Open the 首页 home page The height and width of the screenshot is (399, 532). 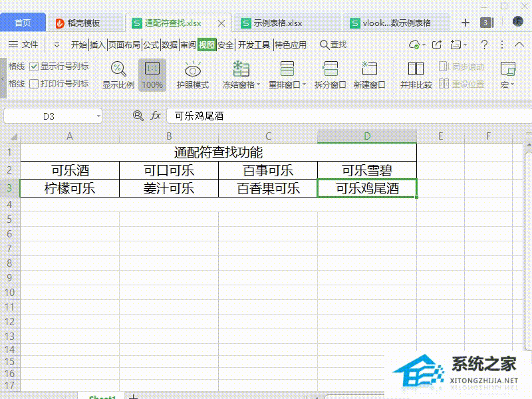click(23, 22)
